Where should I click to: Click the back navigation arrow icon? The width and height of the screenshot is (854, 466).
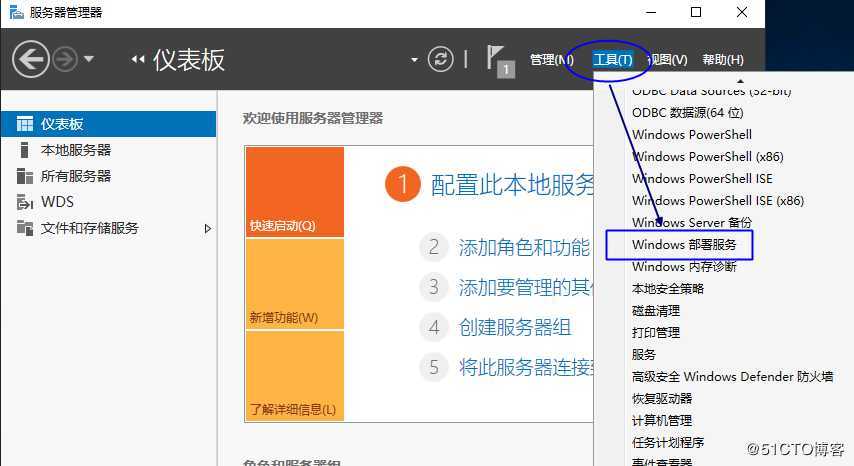(x=30, y=60)
